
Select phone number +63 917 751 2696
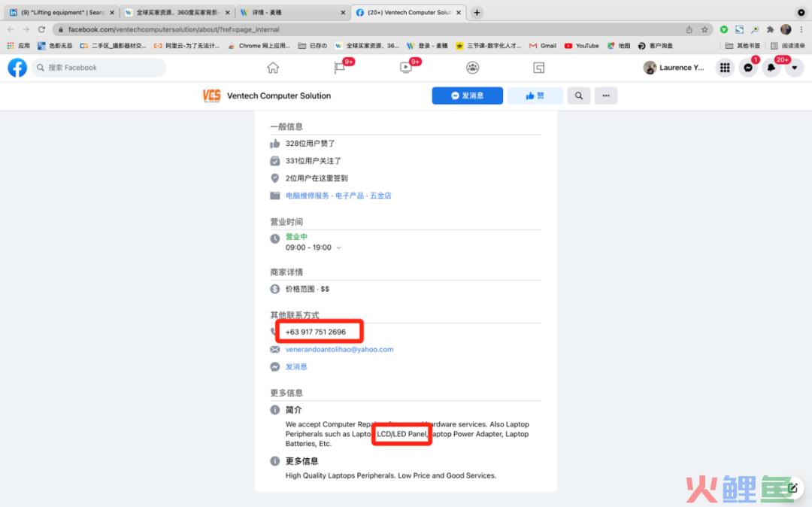tap(315, 332)
